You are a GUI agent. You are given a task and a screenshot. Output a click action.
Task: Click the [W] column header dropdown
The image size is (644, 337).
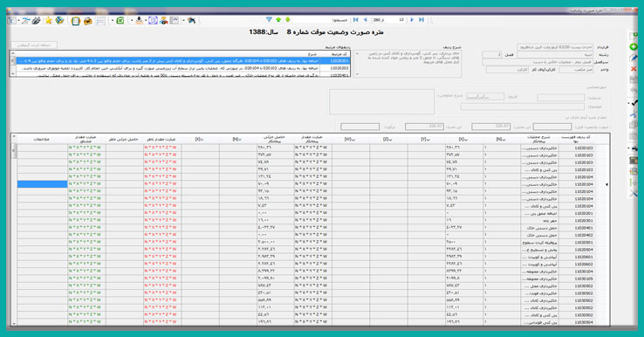[350, 140]
